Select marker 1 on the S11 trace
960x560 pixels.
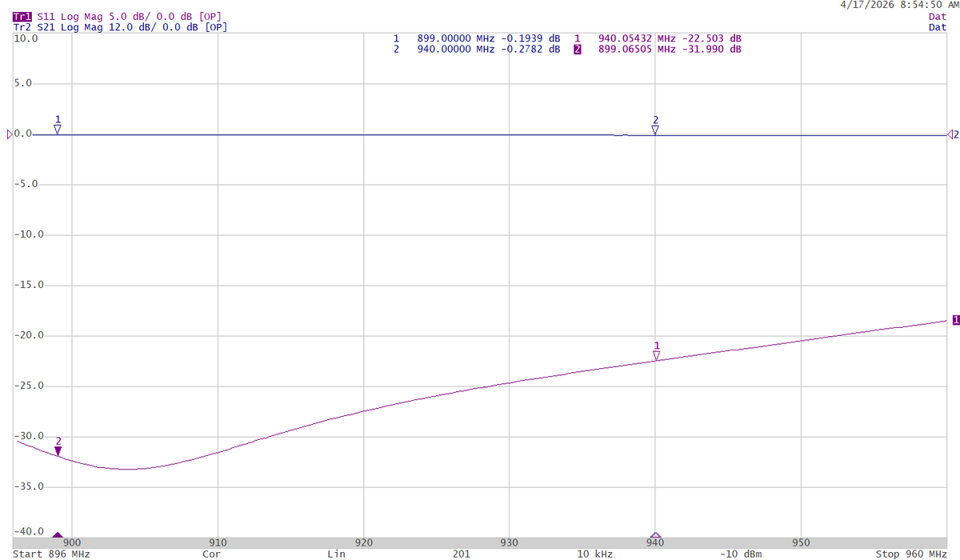[657, 355]
